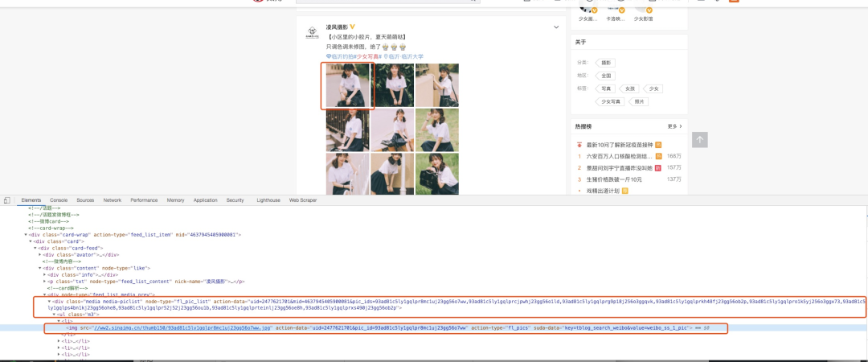Image resolution: width=868 pixels, height=362 pixels.
Task: Select the comment line <!--card-wrap-->
Action: (52, 228)
